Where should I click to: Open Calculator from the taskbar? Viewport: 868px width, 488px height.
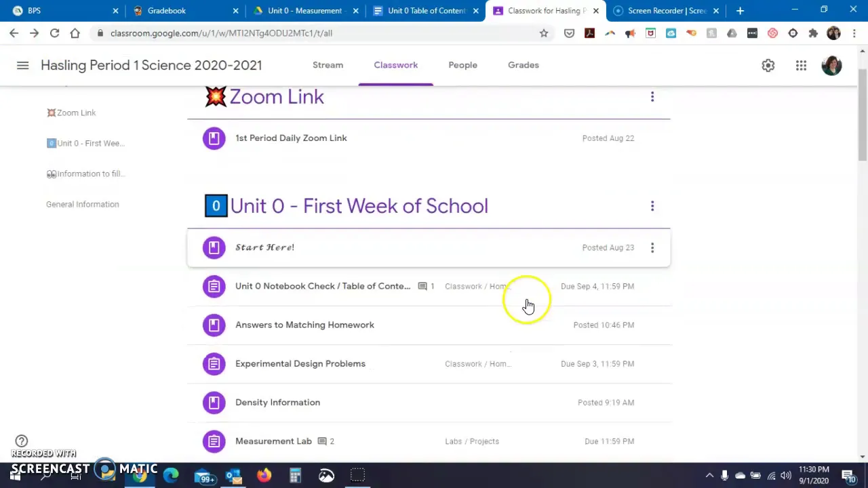click(x=295, y=476)
